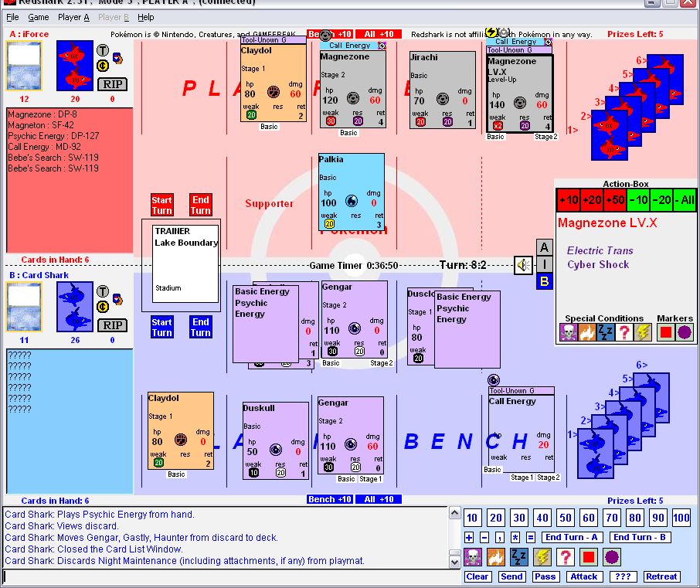Click Player B's T trainer icon
Image resolution: width=700 pixels, height=588 pixels.
(103, 291)
